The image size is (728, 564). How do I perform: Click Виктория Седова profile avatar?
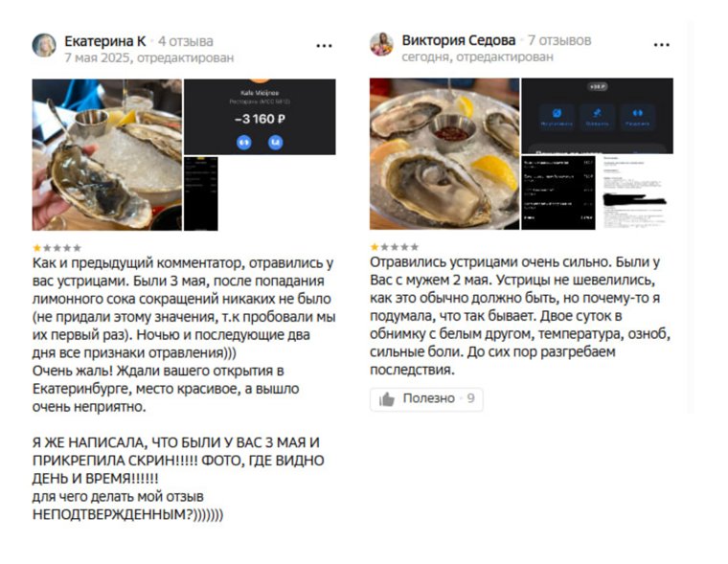click(x=381, y=45)
